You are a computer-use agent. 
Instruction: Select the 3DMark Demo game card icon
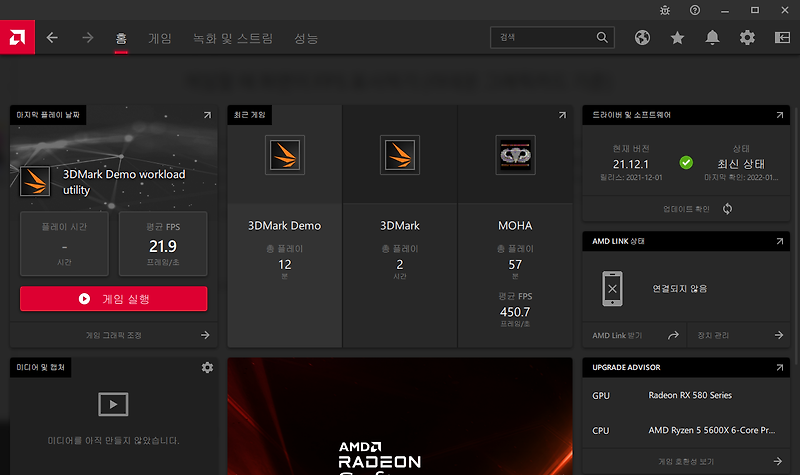pyautogui.click(x=285, y=155)
